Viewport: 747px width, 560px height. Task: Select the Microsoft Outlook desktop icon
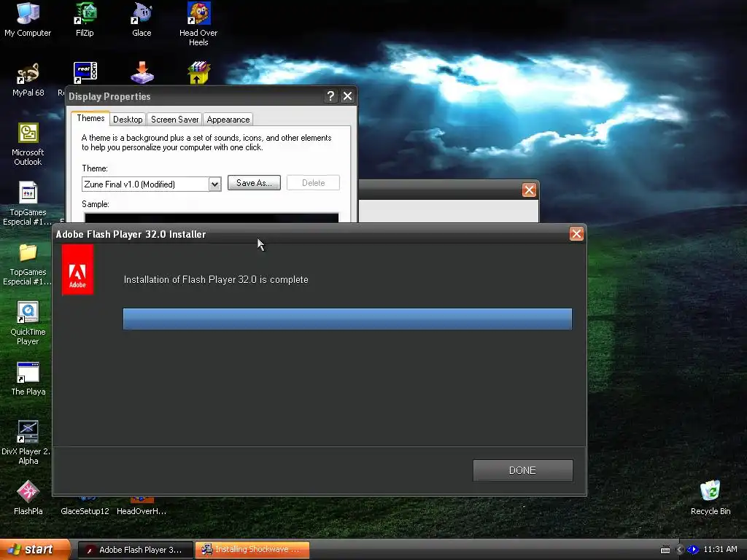[x=28, y=144]
